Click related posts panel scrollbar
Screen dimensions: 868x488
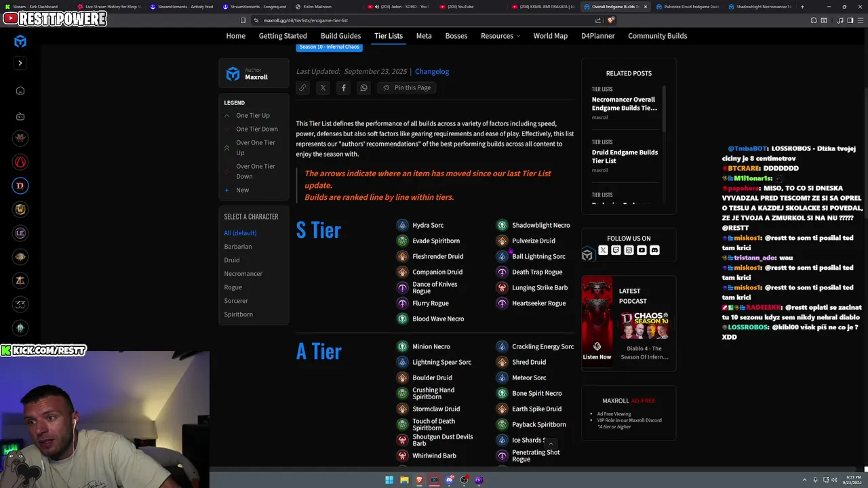point(665,108)
